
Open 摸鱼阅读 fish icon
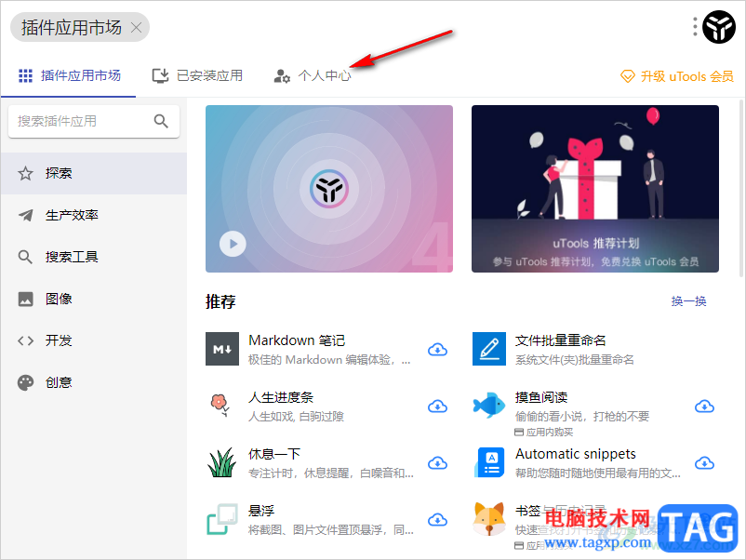489,406
